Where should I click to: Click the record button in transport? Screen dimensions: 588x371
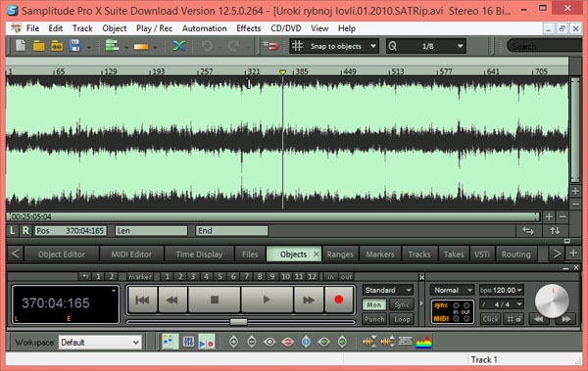pyautogui.click(x=339, y=300)
